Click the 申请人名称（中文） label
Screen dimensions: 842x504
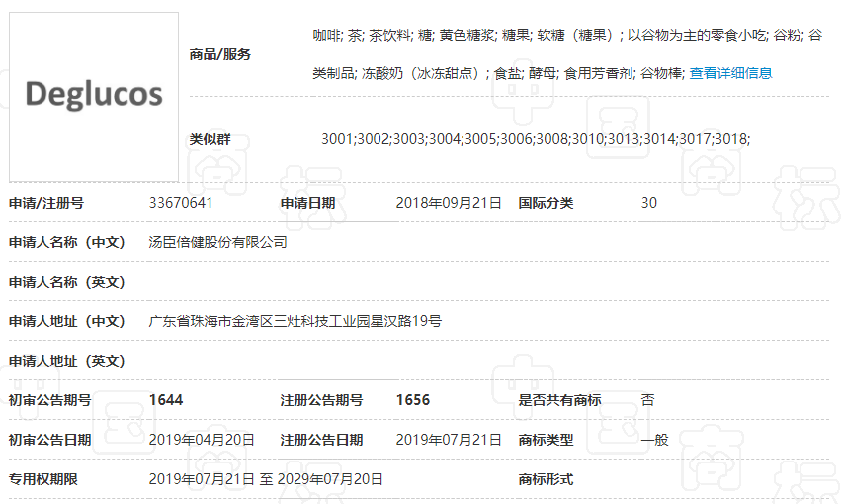[67, 242]
